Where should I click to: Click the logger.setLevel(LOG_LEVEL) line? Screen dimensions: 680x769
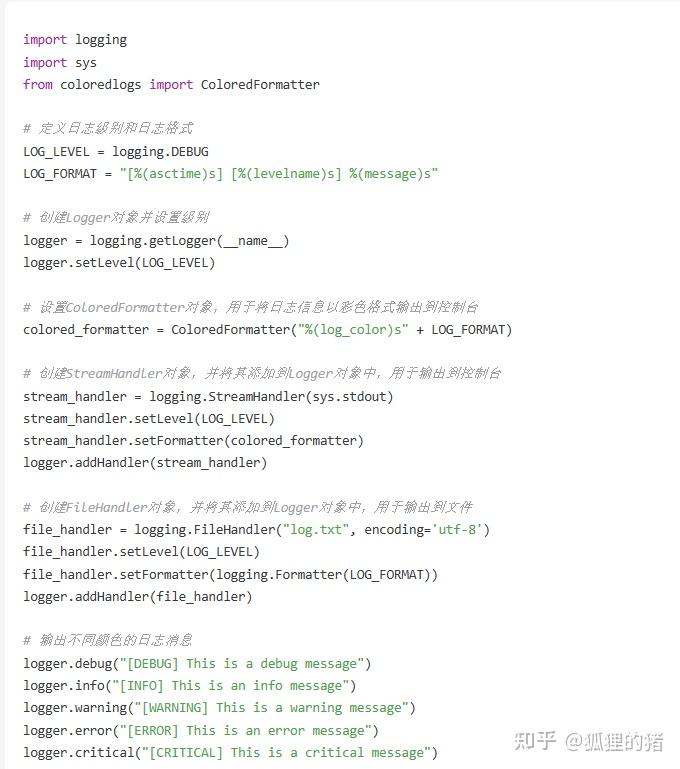pos(119,263)
